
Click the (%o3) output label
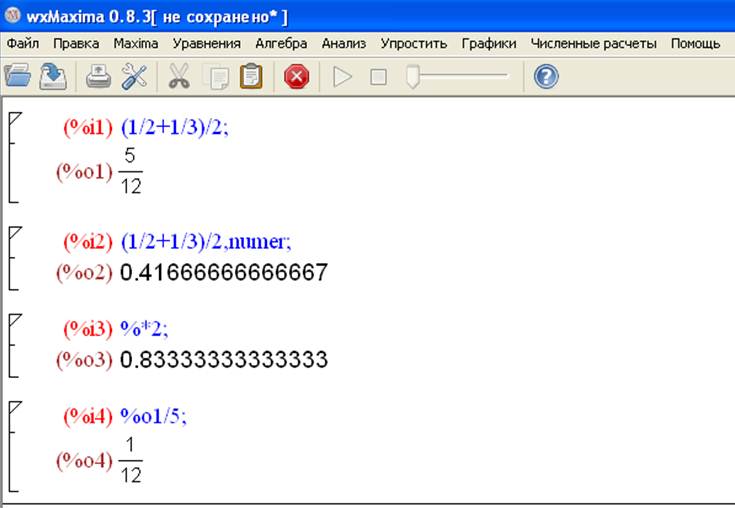(84, 360)
